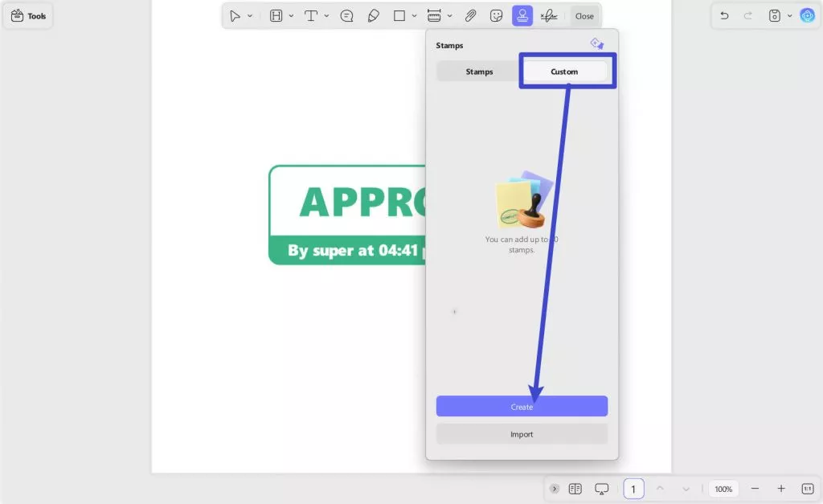The width and height of the screenshot is (823, 504).
Task: Expand the measure tool dropdown arrow
Action: point(450,16)
